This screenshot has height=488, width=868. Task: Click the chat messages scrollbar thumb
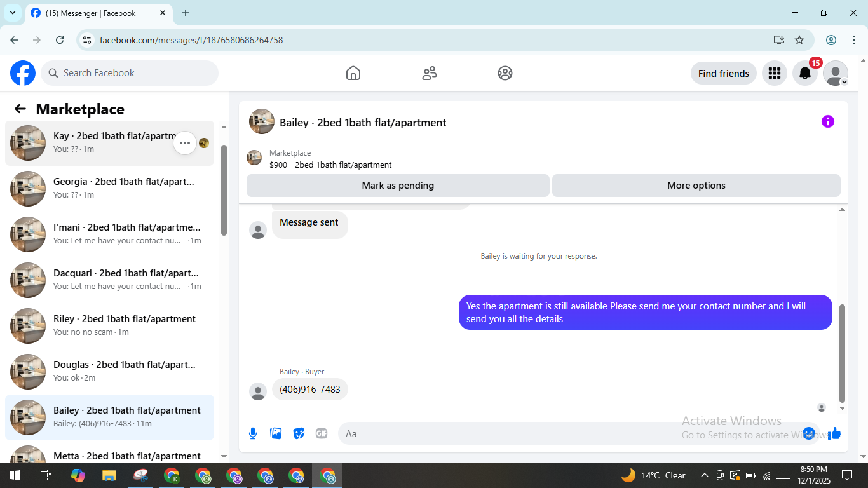click(843, 353)
